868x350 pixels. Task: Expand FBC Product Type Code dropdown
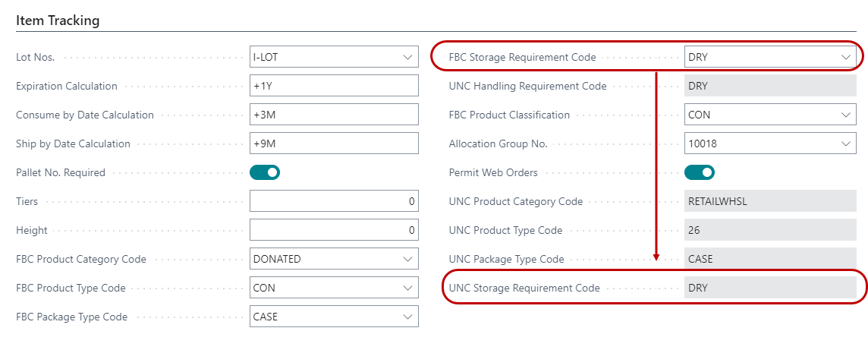[408, 288]
